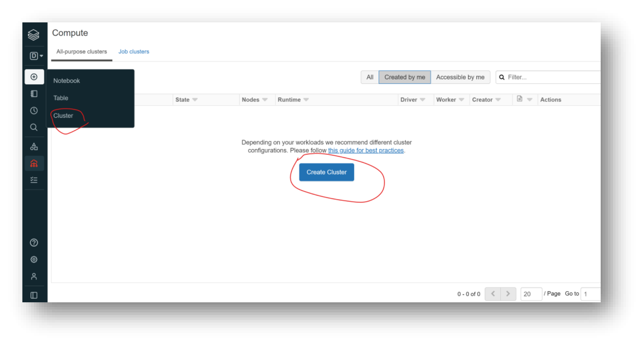Sort by Creator column arrow
Screen dimensions: 644x346
click(498, 100)
